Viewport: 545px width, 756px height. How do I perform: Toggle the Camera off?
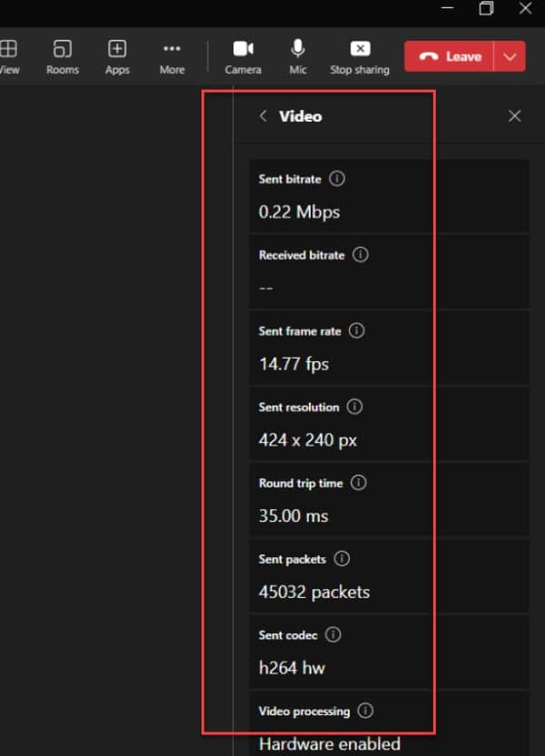(x=243, y=55)
